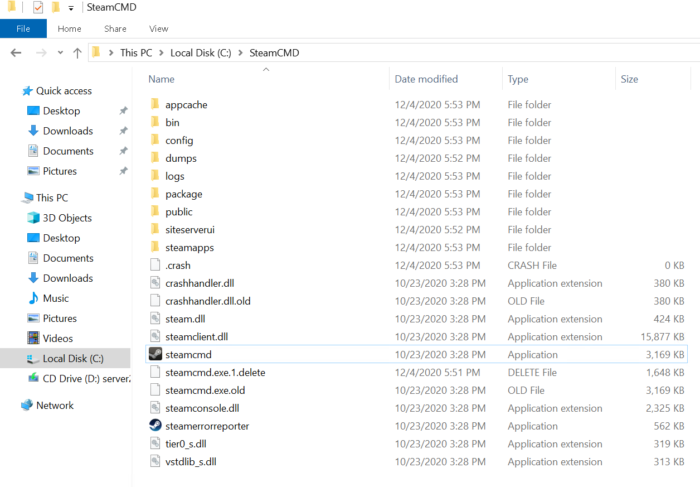This screenshot has width=700, height=487.
Task: Select the siteserverui folder name
Action: click(190, 229)
